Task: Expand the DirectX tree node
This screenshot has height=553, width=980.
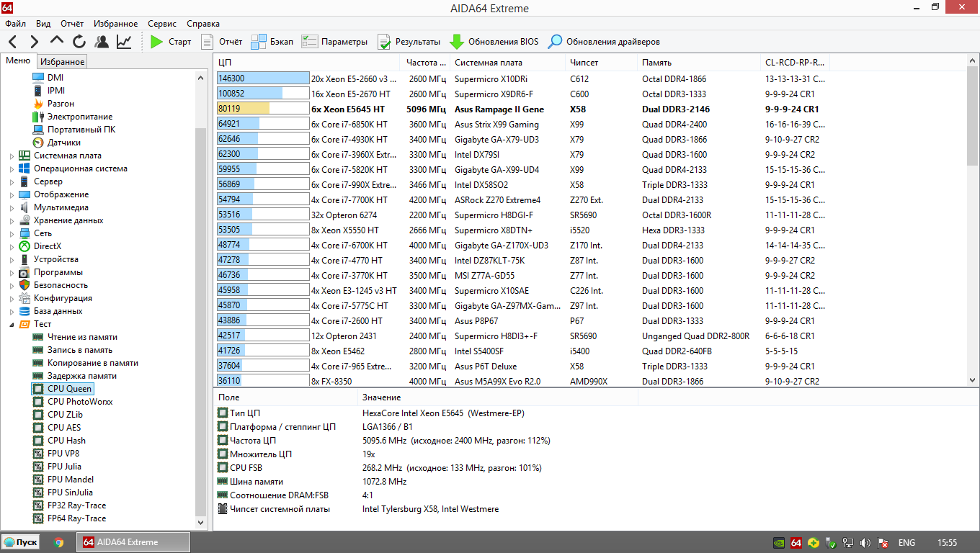Action: tap(12, 246)
